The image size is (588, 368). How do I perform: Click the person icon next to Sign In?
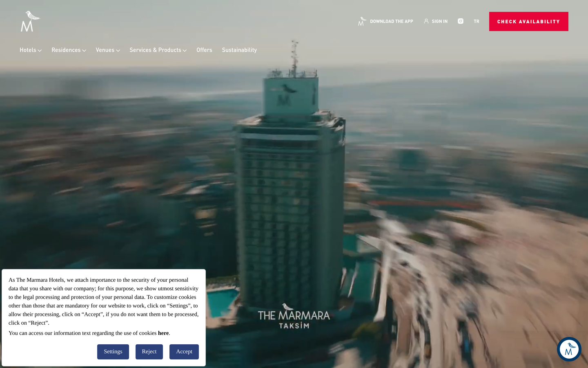(426, 21)
